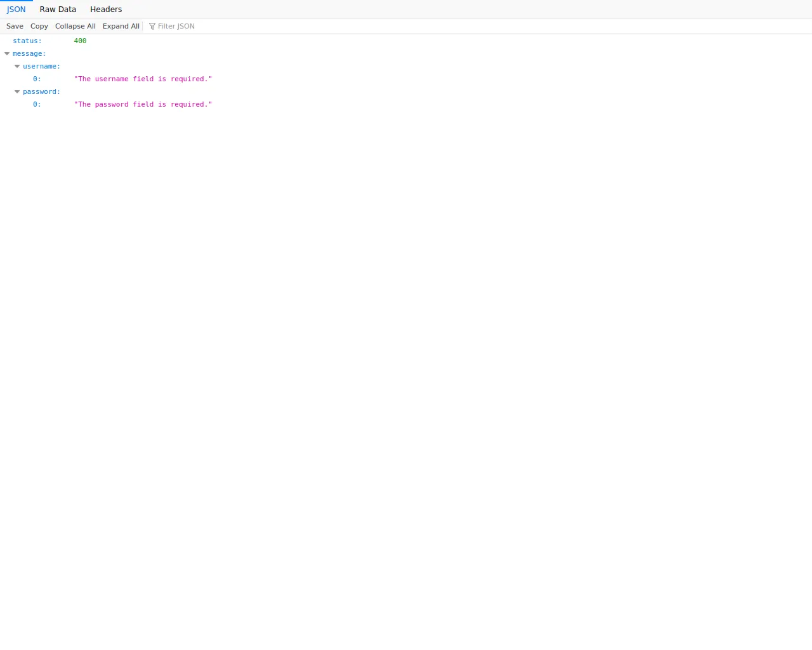Select index 0 under password

[37, 105]
